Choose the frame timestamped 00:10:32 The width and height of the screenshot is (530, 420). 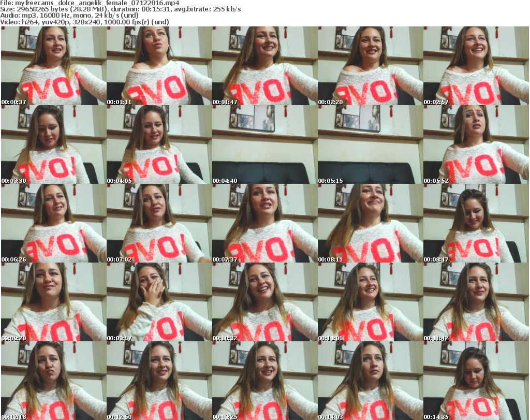[264, 302]
